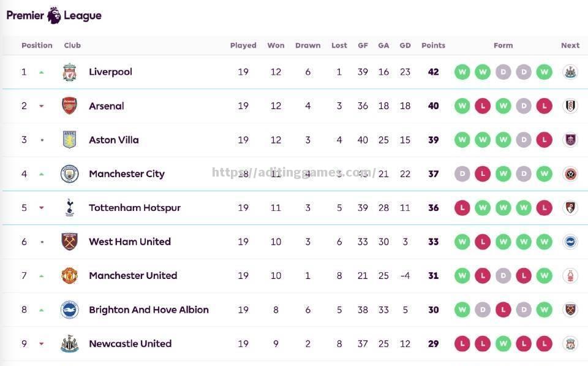Viewport: 588px width, 366px height.
Task: Click Newcastle United's next opponent badge
Action: pos(570,344)
